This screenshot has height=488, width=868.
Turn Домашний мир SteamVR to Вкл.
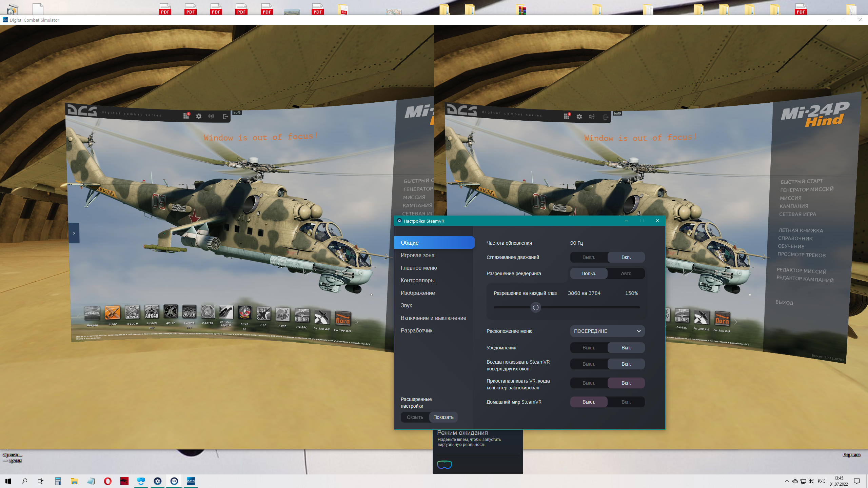626,402
